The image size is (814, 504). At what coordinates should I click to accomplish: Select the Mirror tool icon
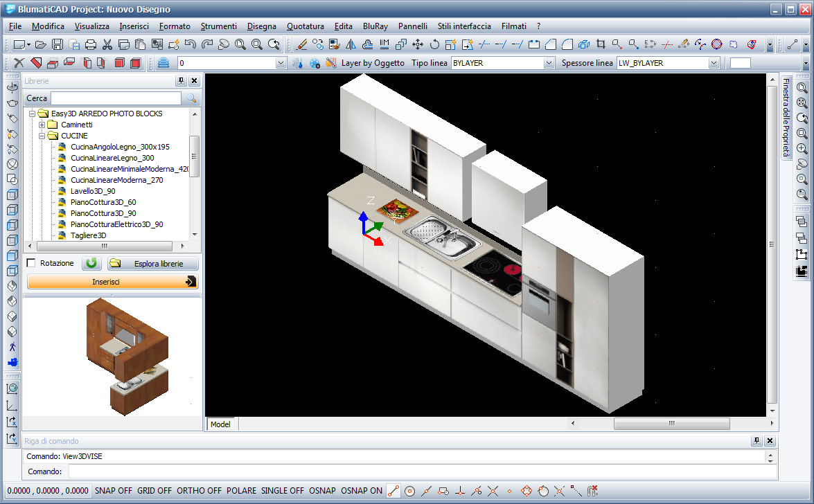point(351,45)
